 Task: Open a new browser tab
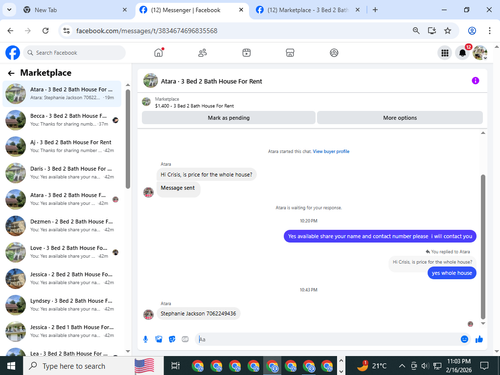[x=375, y=10]
